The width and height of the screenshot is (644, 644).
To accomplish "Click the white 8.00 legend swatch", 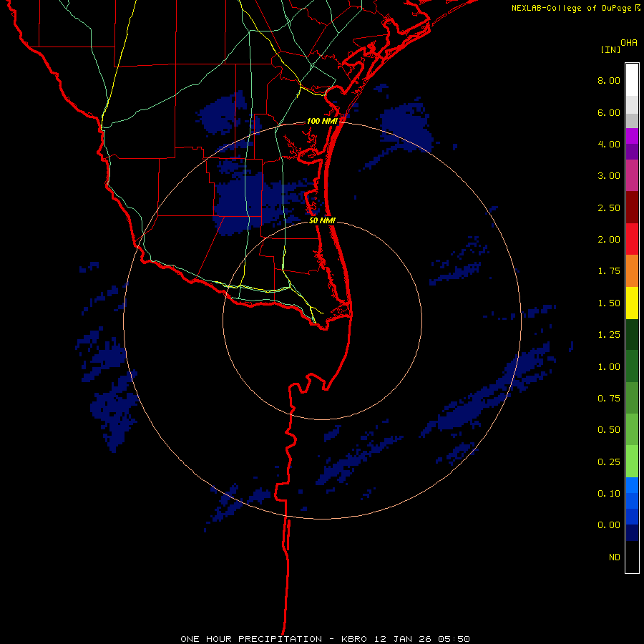I will coord(632,80).
